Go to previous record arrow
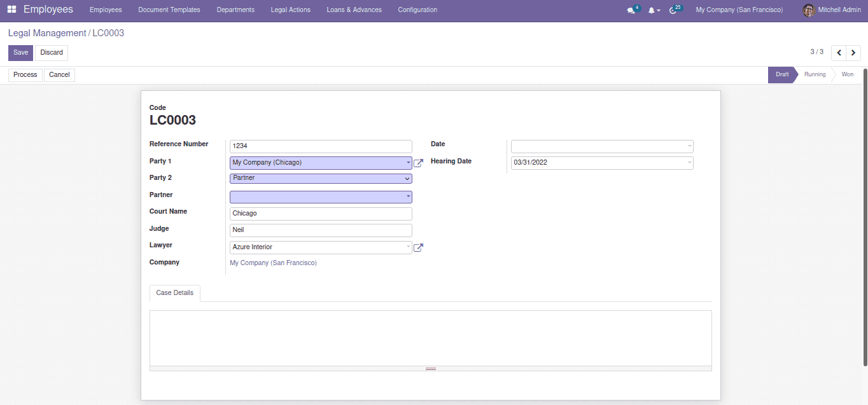 point(839,53)
